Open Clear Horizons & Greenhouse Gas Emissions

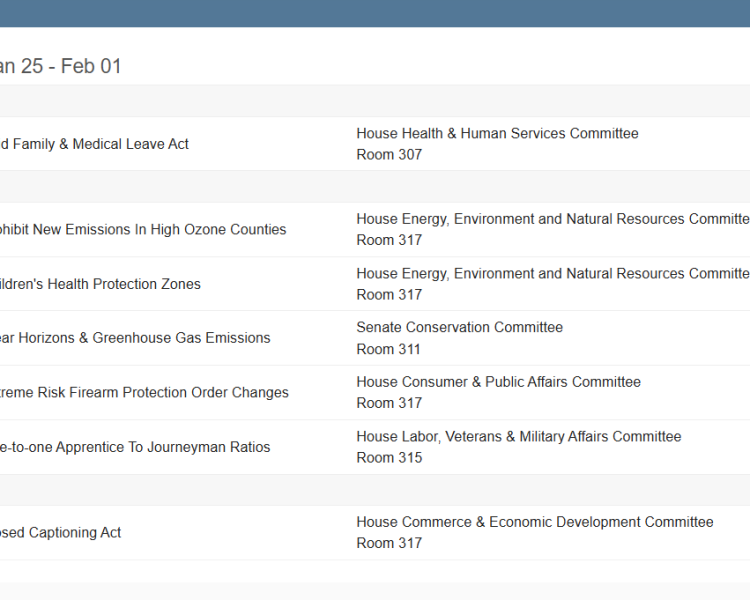click(135, 338)
